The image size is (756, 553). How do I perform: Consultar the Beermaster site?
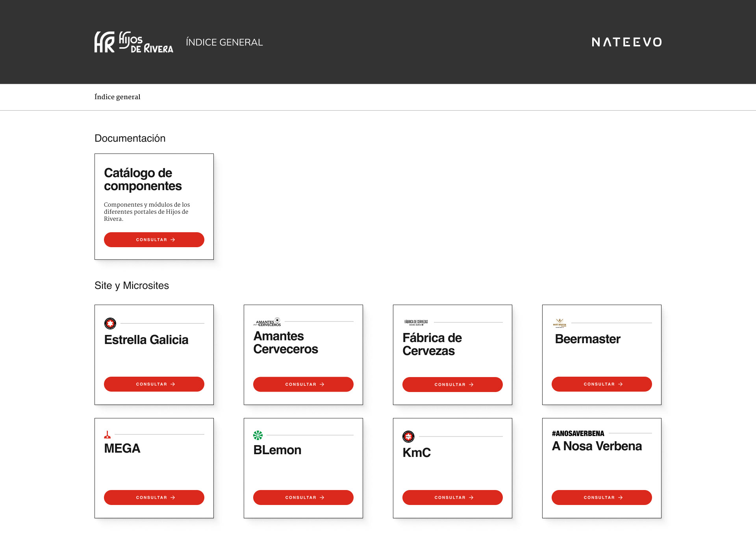pos(602,384)
